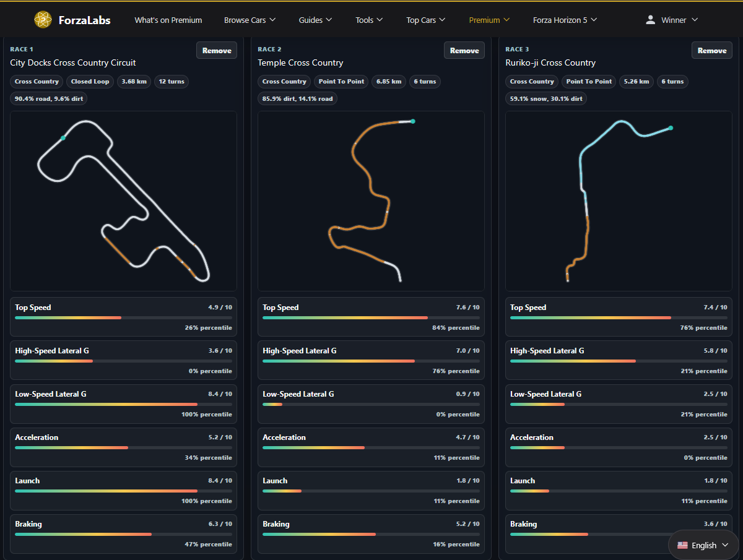Open the Tools dropdown menu

click(x=369, y=20)
